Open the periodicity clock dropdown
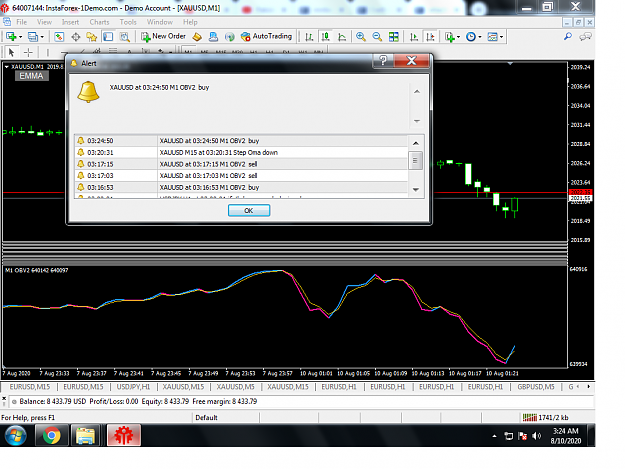Viewport: 625px width, 469px height. point(474,37)
